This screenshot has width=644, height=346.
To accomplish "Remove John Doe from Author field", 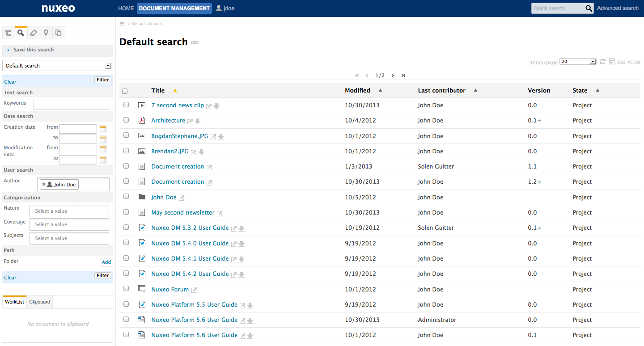I will pyautogui.click(x=43, y=184).
